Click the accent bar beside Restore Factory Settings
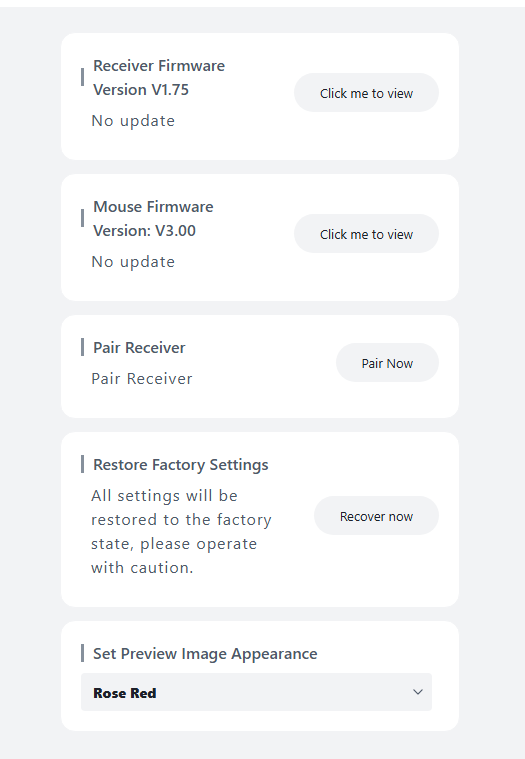The height and width of the screenshot is (759, 525). tap(82, 464)
